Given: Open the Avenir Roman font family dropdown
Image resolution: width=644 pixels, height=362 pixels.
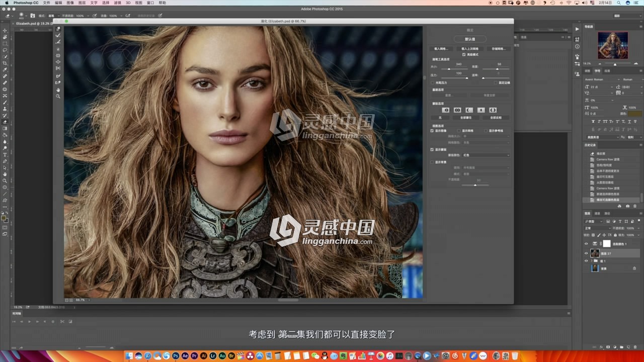Looking at the screenshot, I should pyautogui.click(x=601, y=79).
